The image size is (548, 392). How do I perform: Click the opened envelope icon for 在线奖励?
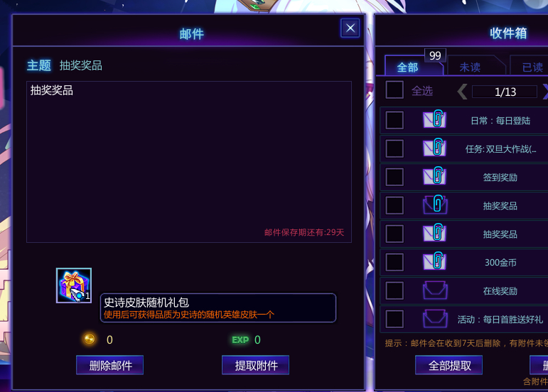[x=435, y=290]
